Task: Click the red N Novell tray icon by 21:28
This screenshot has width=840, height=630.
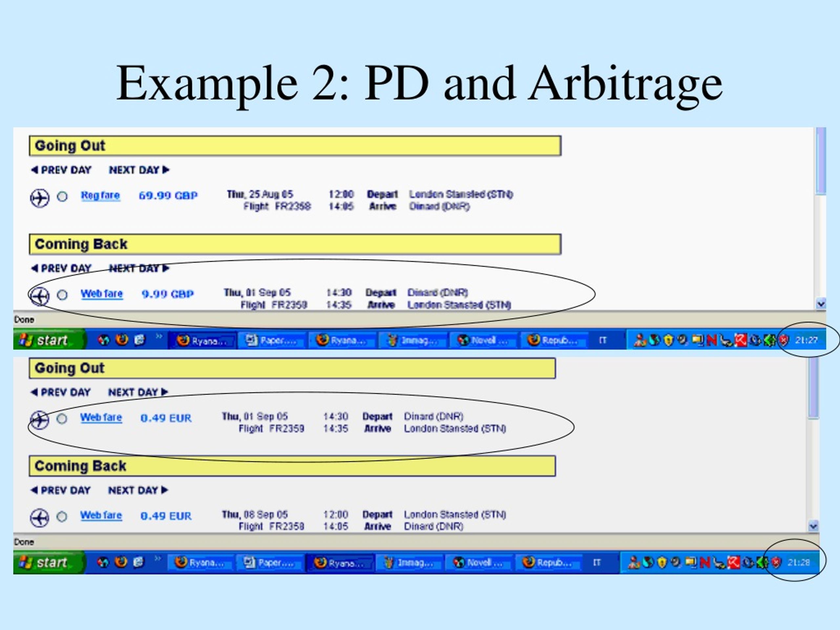Action: (705, 562)
